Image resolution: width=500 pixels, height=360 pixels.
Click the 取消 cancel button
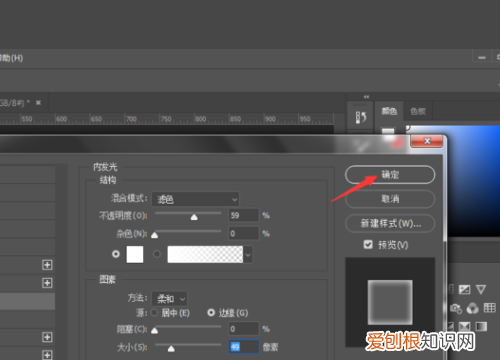(390, 199)
